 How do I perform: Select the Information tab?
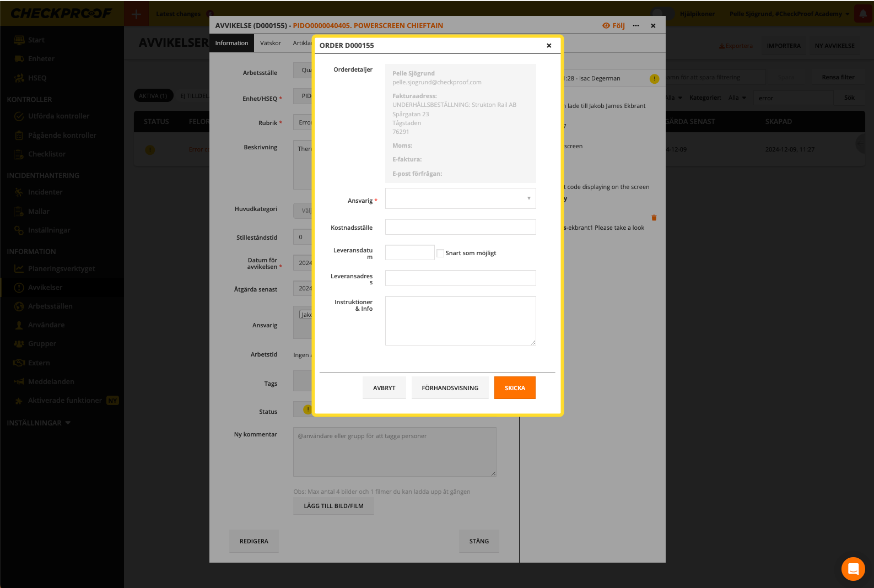point(231,43)
